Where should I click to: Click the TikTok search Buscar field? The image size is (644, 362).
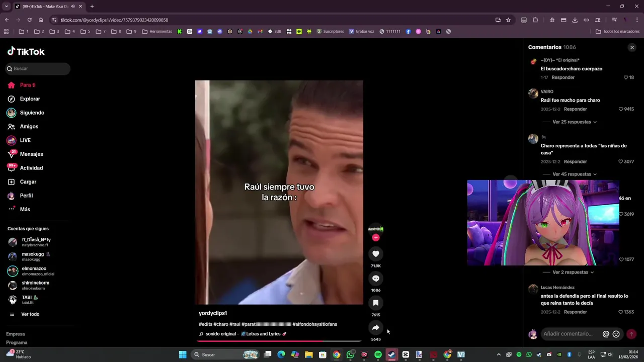pyautogui.click(x=38, y=68)
